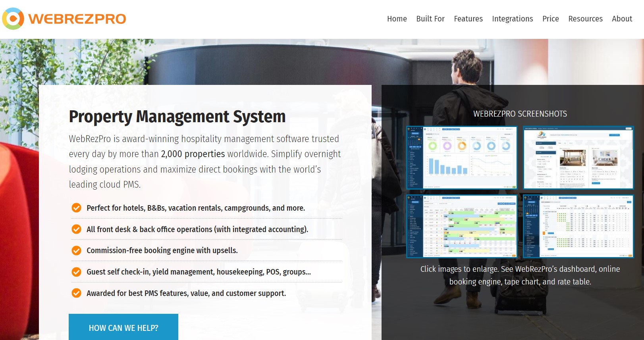Click the WEBREZPRO wordmark text

coord(77,19)
